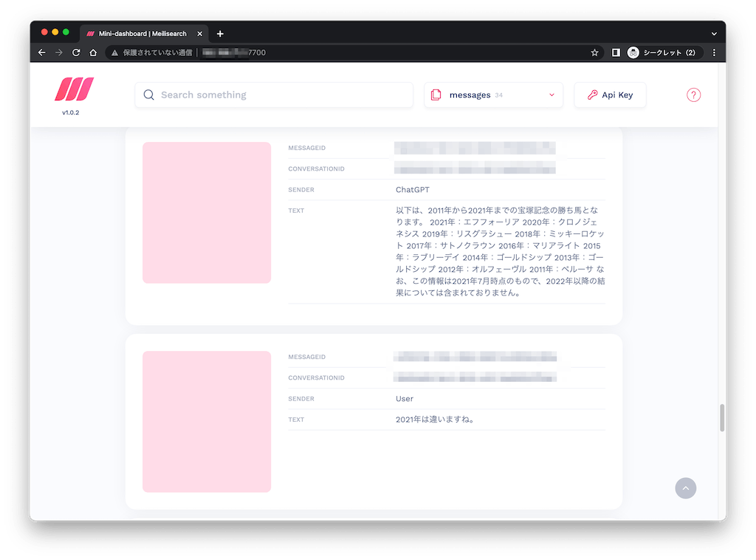The width and height of the screenshot is (756, 560).
Task: Click the key icon in Api Key button
Action: [593, 95]
